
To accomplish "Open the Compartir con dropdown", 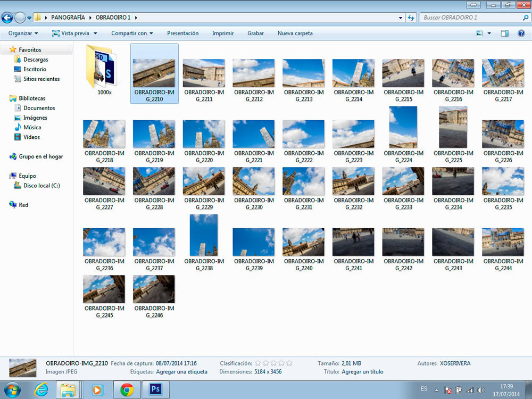I will tap(132, 33).
